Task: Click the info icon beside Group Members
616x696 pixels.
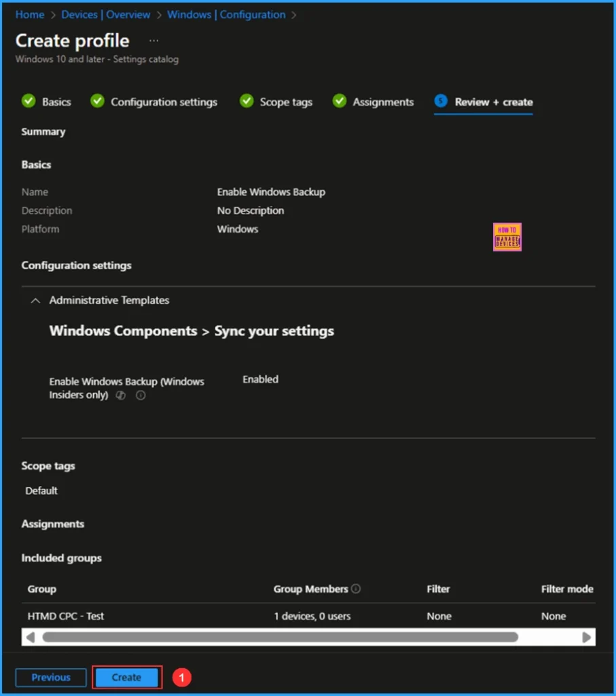Action: (x=356, y=589)
